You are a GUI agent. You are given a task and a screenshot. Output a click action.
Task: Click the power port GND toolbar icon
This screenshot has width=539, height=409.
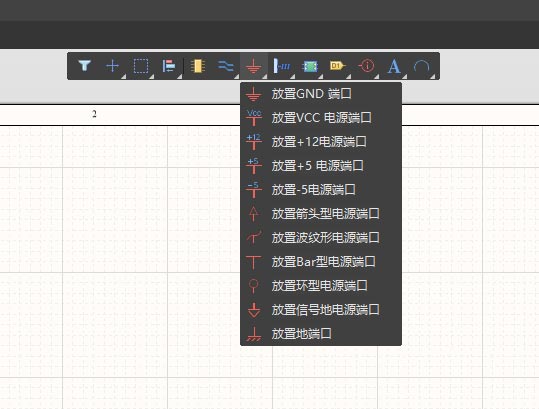pos(253,66)
